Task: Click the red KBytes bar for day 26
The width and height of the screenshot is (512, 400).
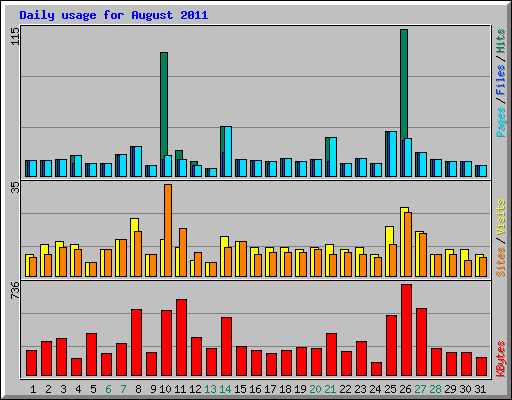Action: click(x=406, y=330)
